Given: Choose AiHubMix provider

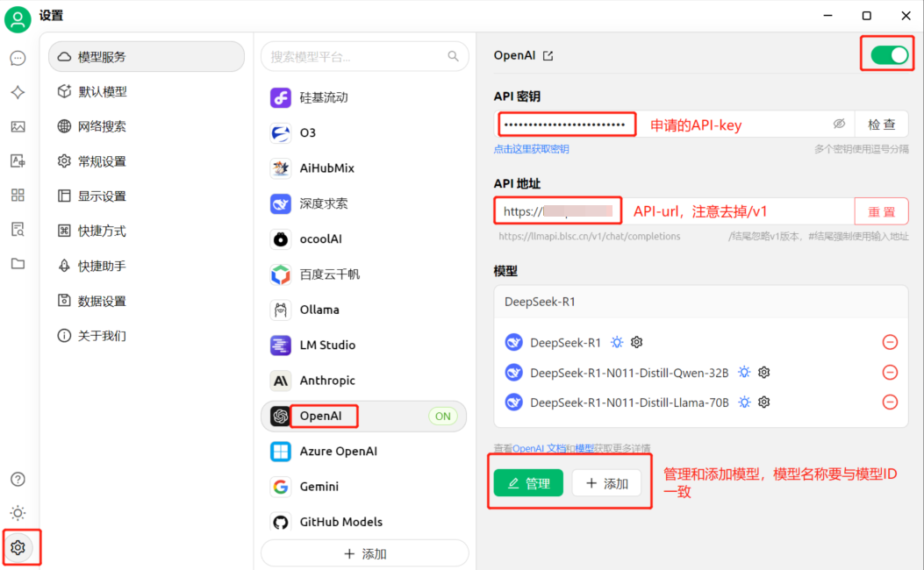Looking at the screenshot, I should click(364, 168).
